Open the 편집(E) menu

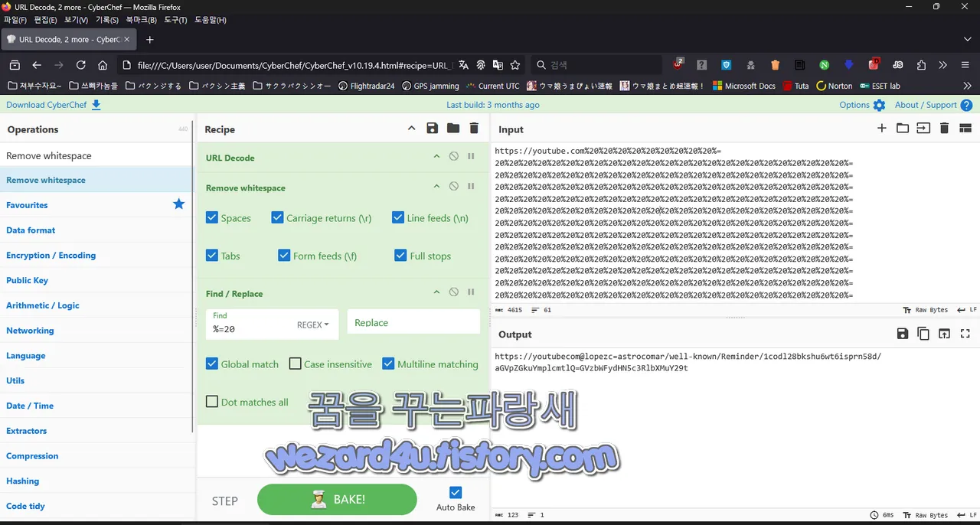46,20
